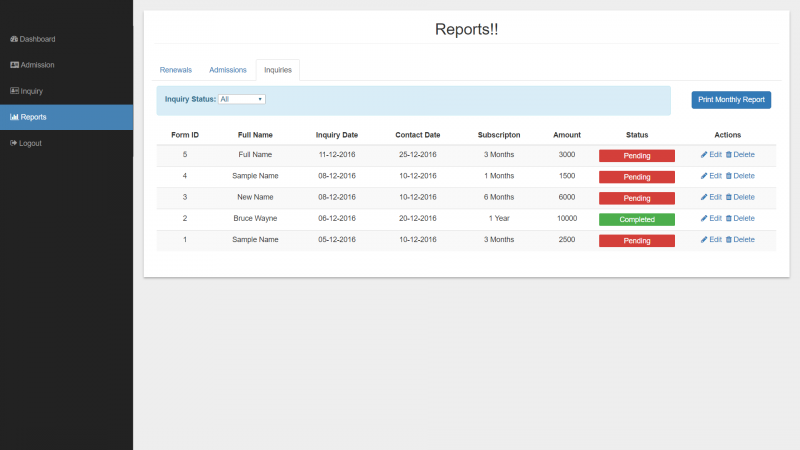The image size is (800, 450).
Task: Click the Edit link for Form ID 3
Action: [x=715, y=197]
